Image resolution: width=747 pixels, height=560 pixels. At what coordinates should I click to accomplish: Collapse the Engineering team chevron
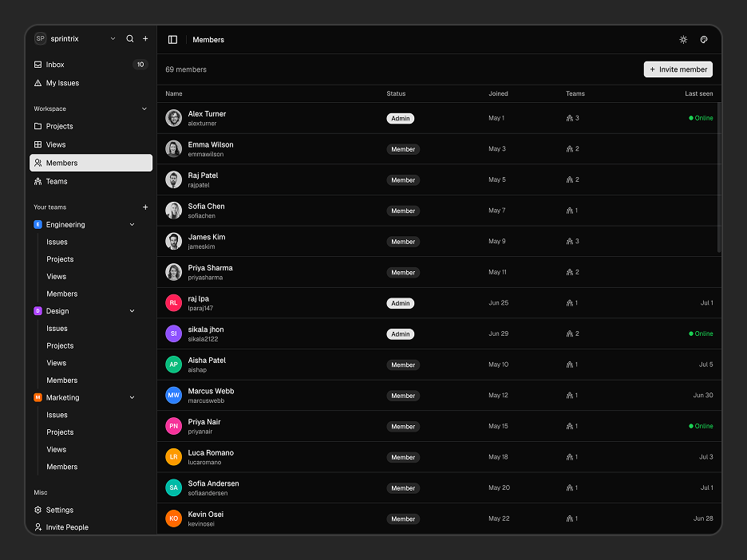click(x=132, y=225)
